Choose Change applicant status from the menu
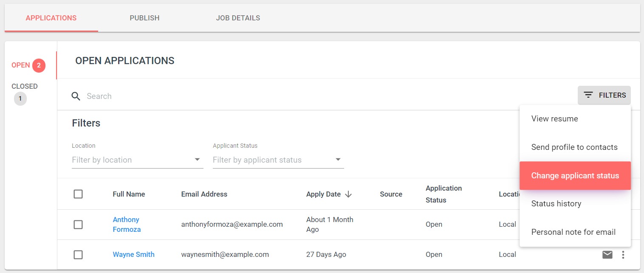 (x=575, y=176)
